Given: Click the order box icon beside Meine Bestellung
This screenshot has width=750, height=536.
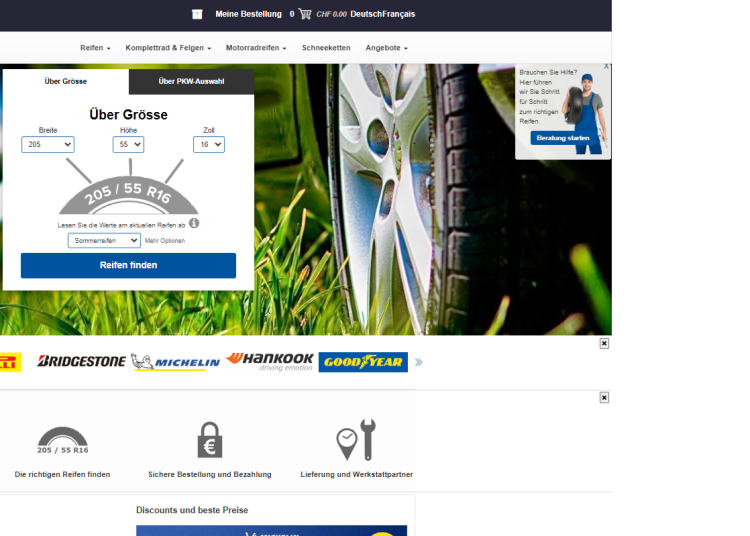Looking at the screenshot, I should pyautogui.click(x=197, y=14).
